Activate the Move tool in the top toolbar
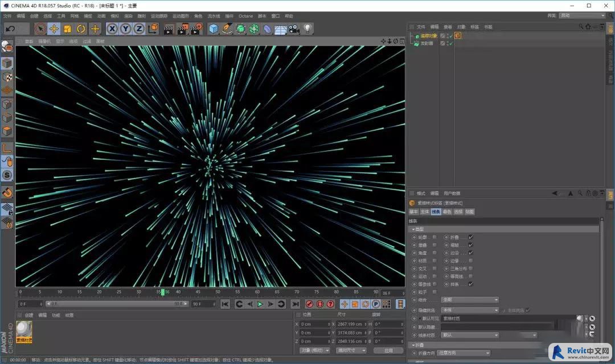 coord(54,28)
